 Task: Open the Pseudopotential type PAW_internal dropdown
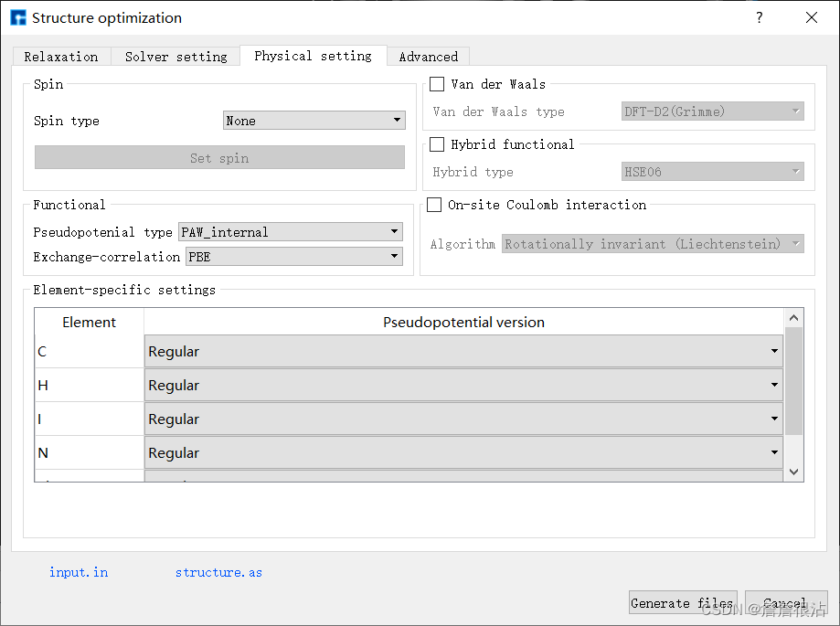click(x=291, y=232)
